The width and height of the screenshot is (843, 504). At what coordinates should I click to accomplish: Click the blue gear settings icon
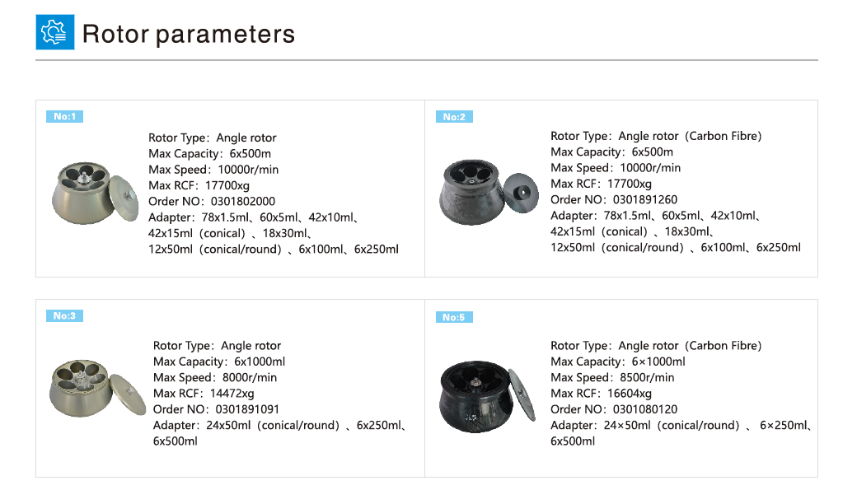[x=55, y=31]
